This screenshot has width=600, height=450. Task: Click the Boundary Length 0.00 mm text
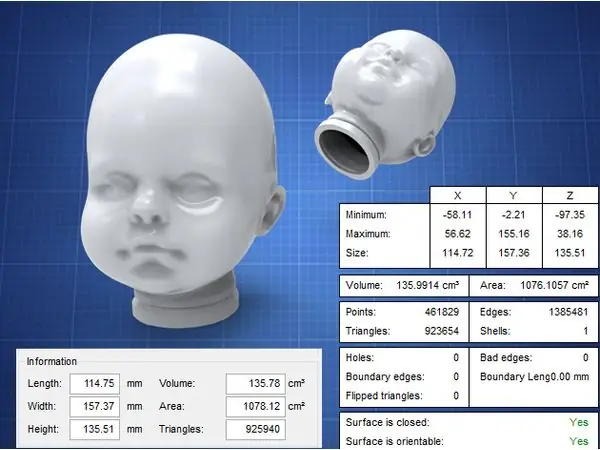pyautogui.click(x=535, y=377)
